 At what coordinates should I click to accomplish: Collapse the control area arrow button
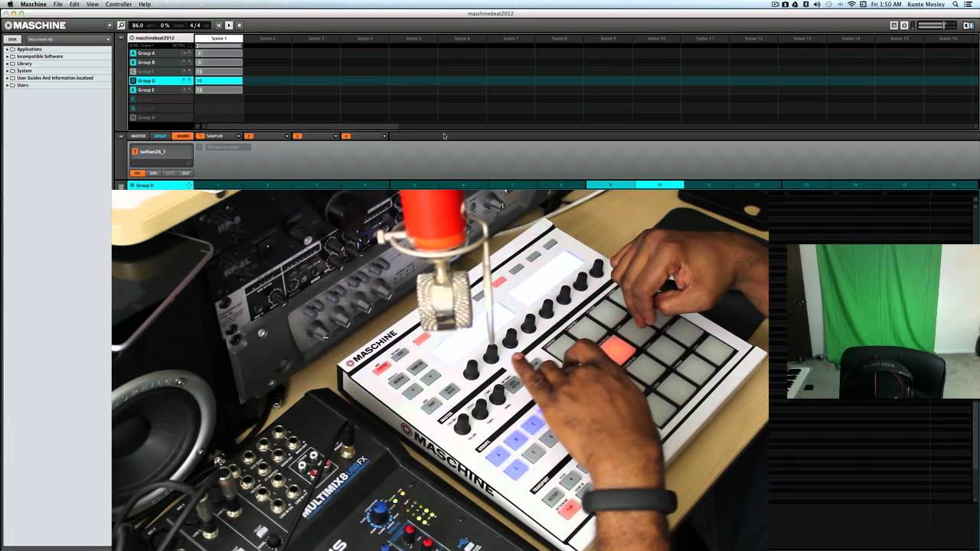pyautogui.click(x=120, y=136)
